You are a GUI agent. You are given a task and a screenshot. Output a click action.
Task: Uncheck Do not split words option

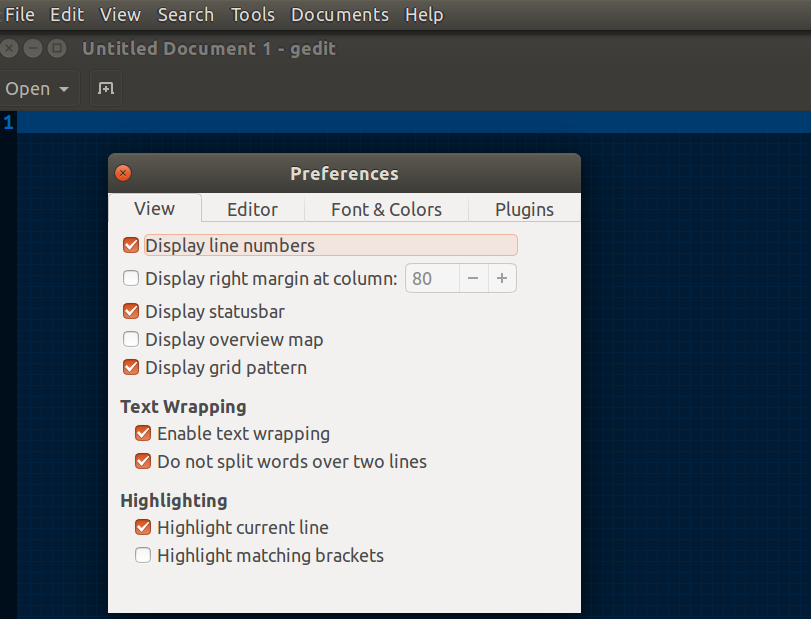(x=143, y=462)
